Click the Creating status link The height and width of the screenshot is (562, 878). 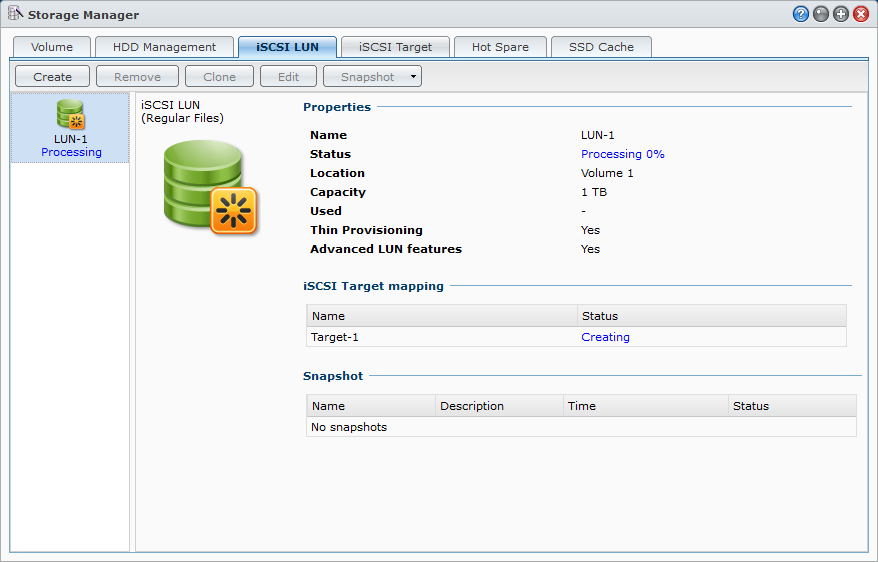click(x=605, y=337)
